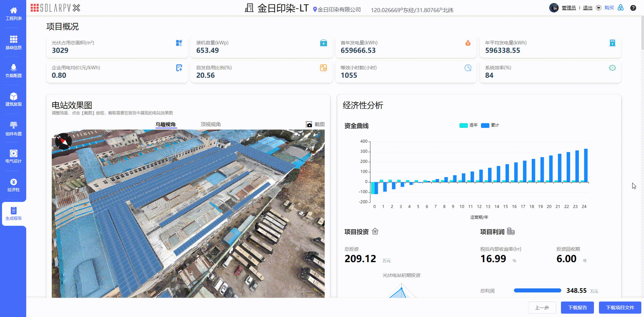Viewport: 644px width, 317px height.
Task: Click the 596338.55 average generation value
Action: [502, 50]
